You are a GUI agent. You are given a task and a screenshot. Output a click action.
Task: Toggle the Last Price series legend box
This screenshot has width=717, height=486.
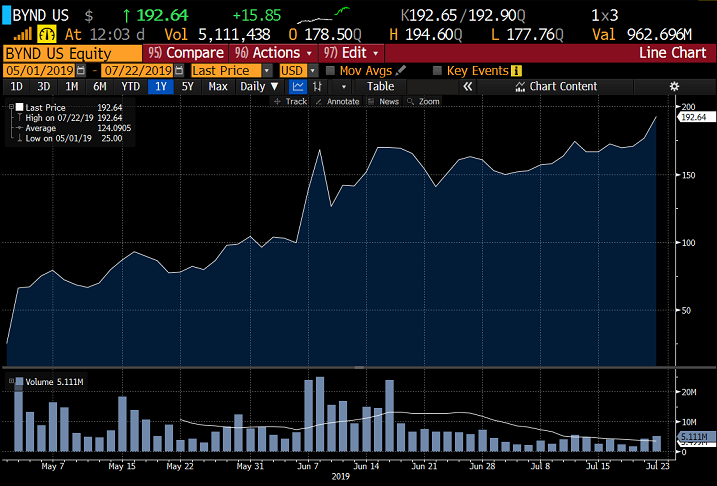point(20,107)
